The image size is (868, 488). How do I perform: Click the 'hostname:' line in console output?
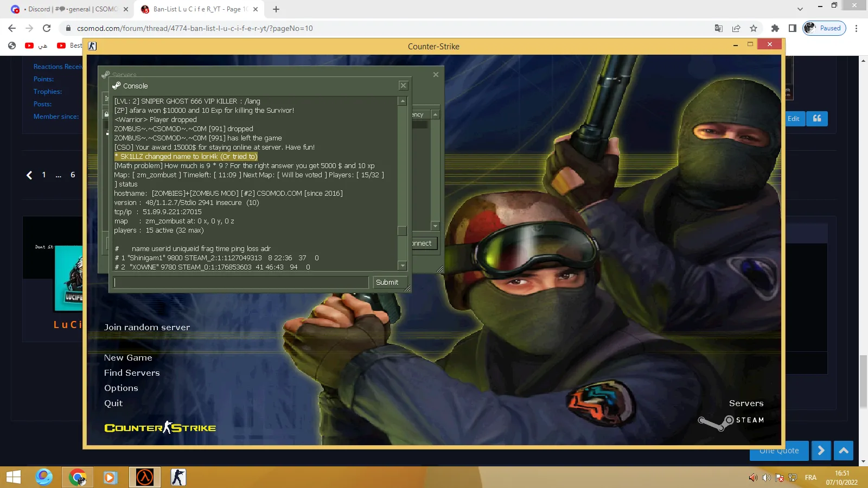click(228, 194)
